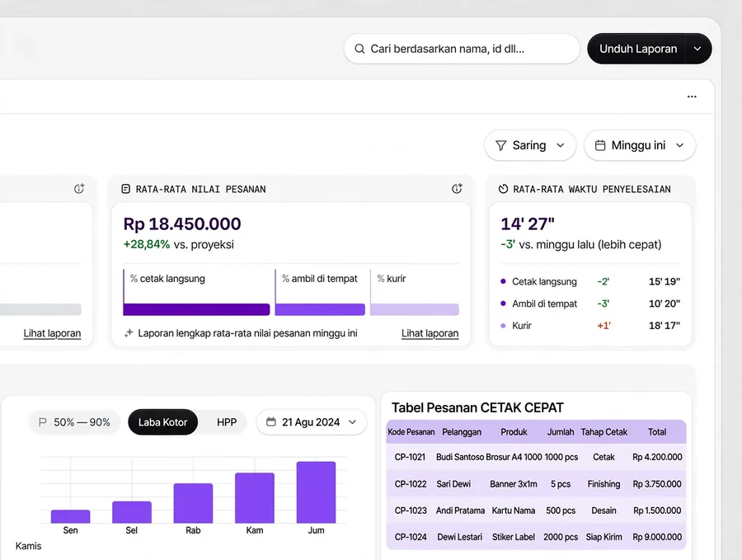
Task: Open the 21 Agu 2024 date dropdown
Action: [312, 421]
